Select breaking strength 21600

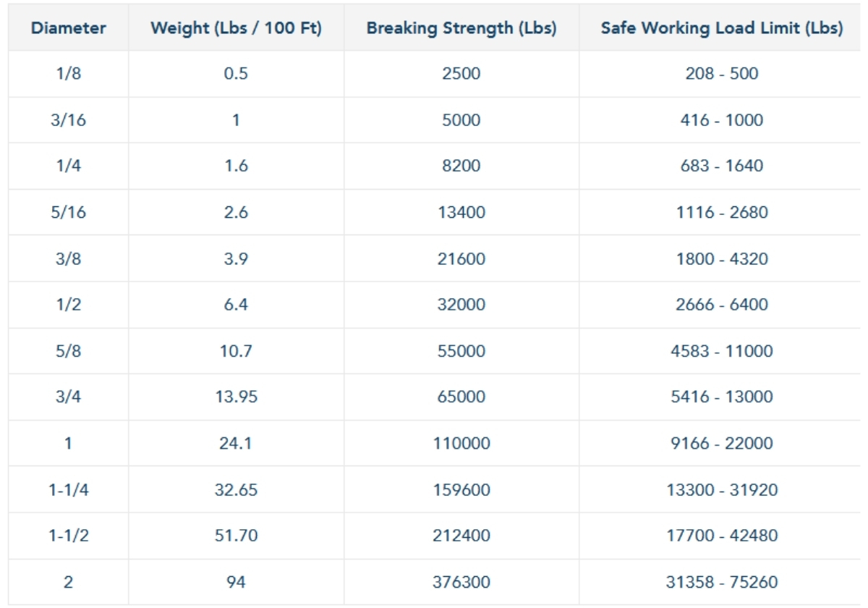(x=461, y=258)
